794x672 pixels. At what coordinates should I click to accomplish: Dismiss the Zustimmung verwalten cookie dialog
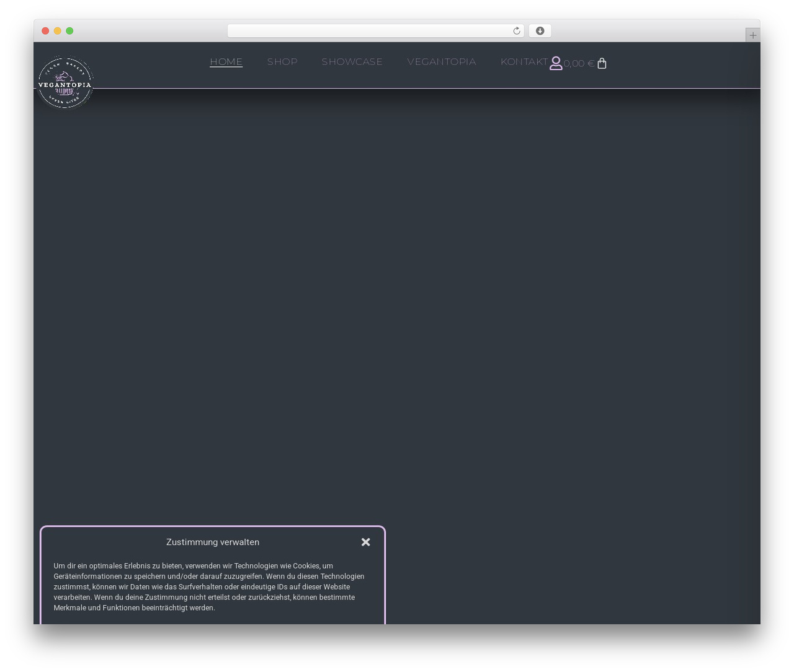[x=366, y=542]
